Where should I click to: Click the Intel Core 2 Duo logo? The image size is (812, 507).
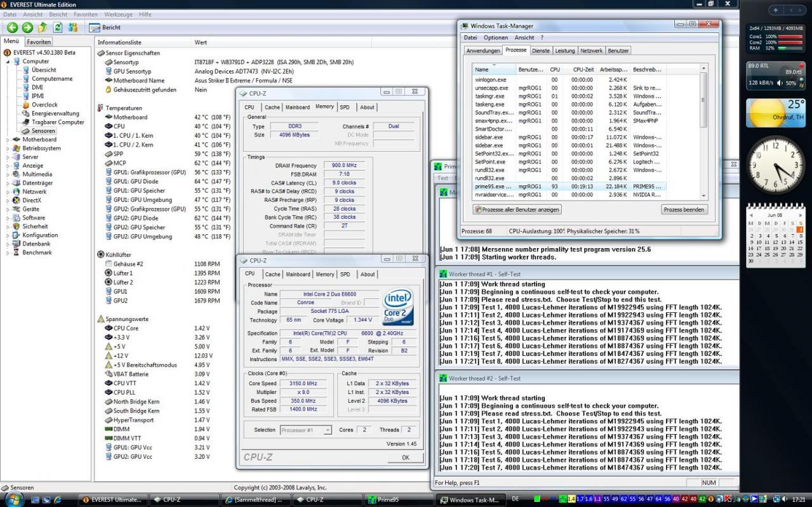tap(398, 306)
